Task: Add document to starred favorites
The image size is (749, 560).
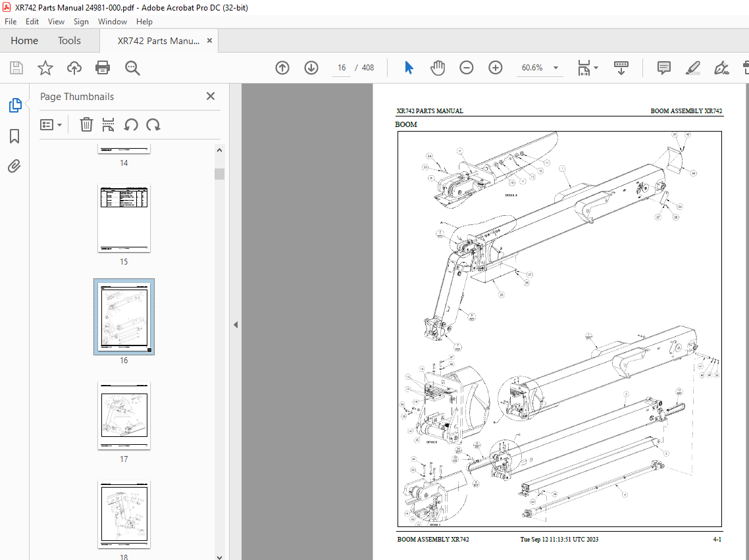Action: (45, 68)
